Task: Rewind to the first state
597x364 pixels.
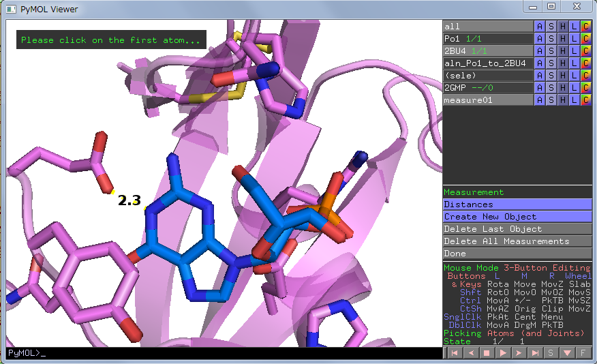Action: click(454, 352)
